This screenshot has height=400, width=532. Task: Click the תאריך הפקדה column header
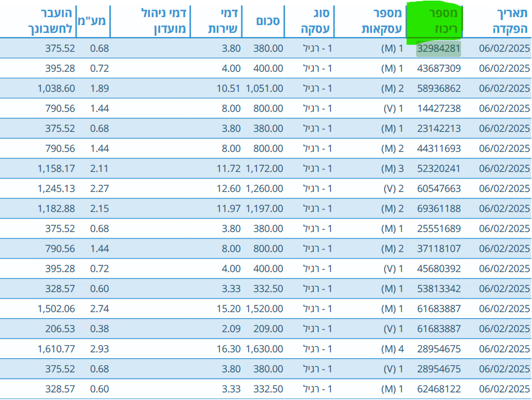click(510, 21)
